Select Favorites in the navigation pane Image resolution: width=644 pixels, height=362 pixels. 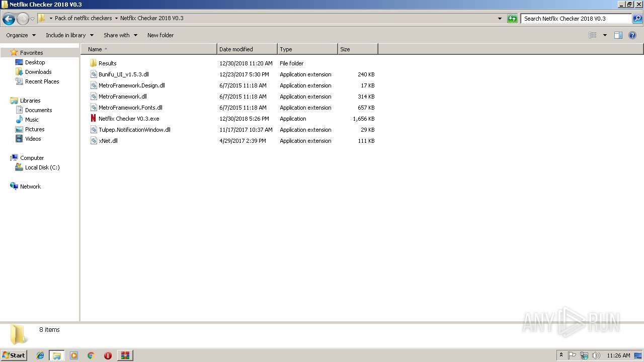point(31,53)
